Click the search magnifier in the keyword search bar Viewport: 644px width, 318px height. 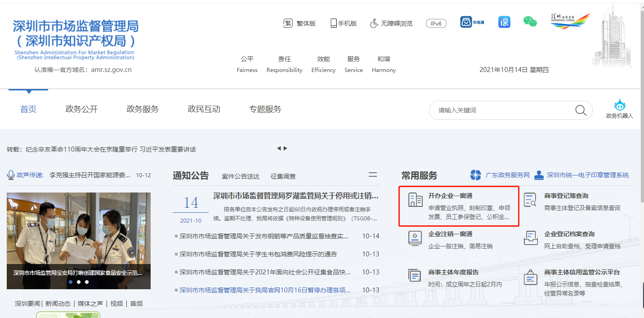pos(580,110)
